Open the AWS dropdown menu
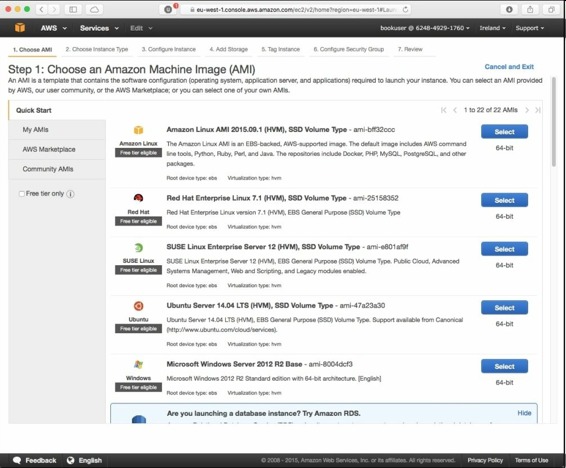This screenshot has height=468, width=566. coord(53,28)
